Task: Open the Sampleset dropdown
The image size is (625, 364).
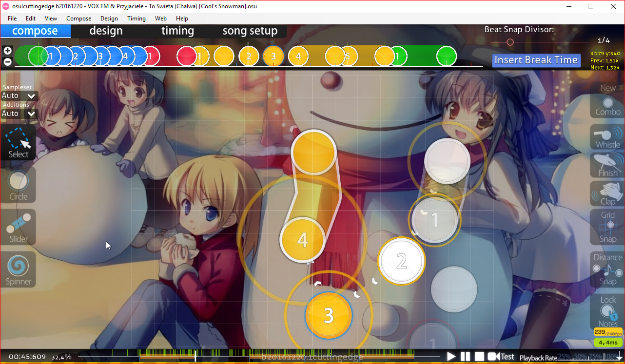Action: point(19,96)
